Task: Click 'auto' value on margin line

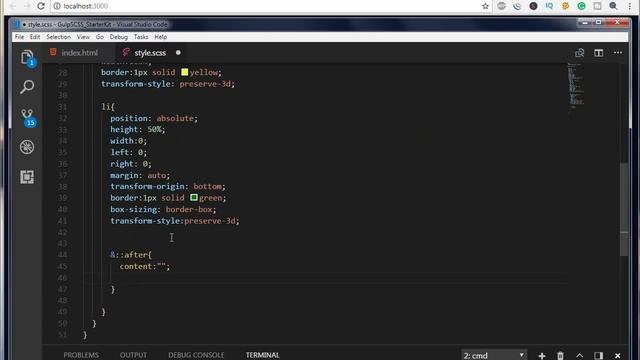Action: click(x=156, y=175)
